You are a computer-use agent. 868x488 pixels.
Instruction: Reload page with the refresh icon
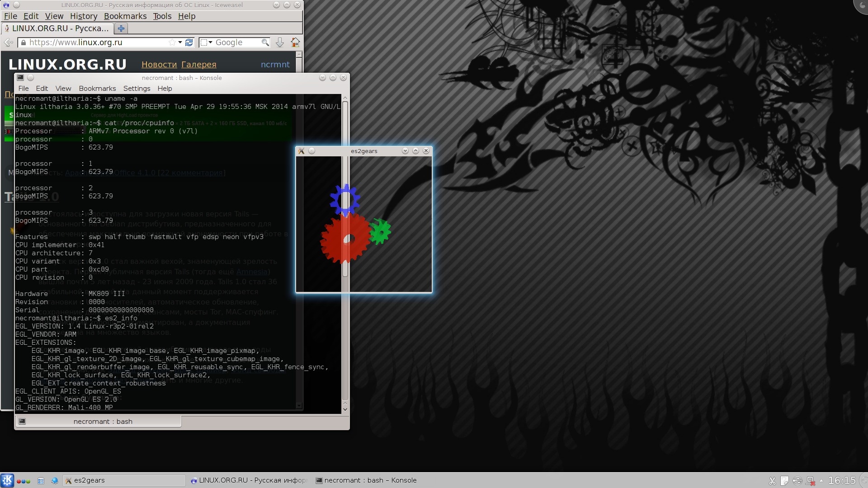(x=189, y=42)
